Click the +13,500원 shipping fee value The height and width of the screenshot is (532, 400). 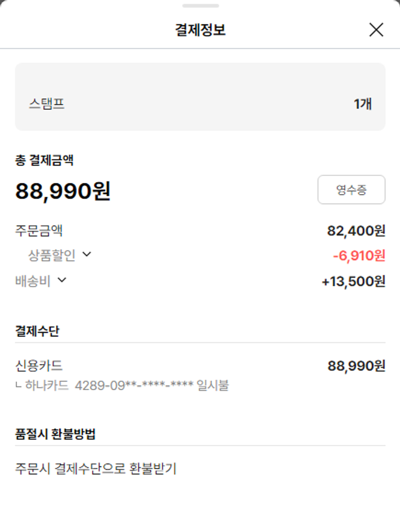click(353, 281)
